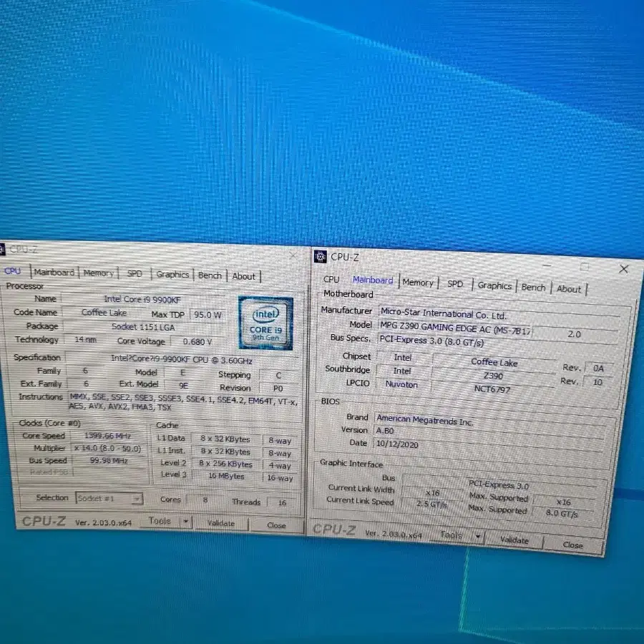The height and width of the screenshot is (644, 644).
Task: Click the 95.0 W Max TDP value
Action: coord(208,315)
